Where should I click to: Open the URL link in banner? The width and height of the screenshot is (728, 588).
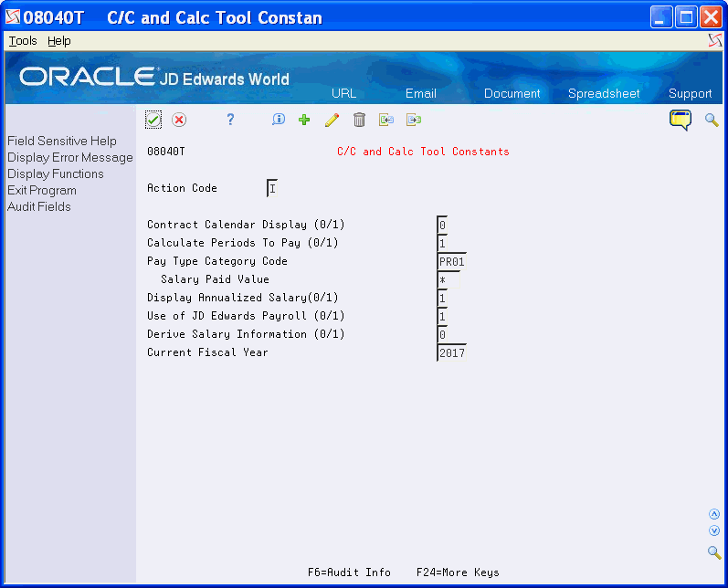343,93
